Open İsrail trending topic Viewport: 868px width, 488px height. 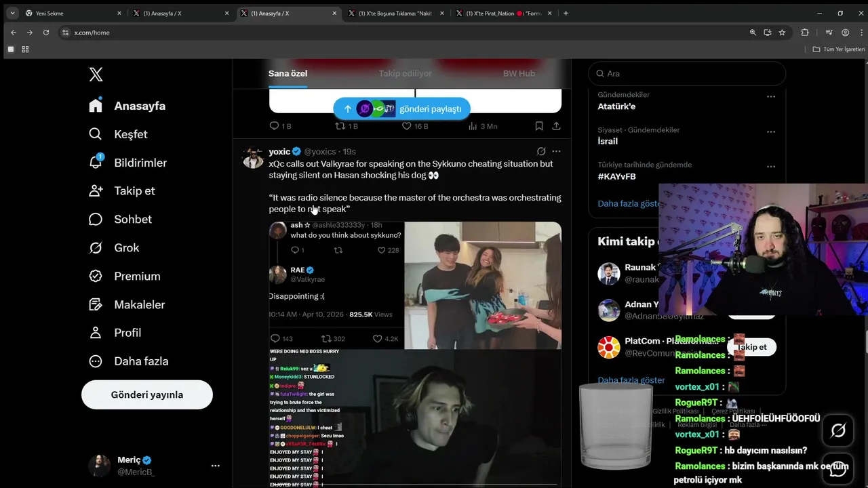(x=608, y=141)
